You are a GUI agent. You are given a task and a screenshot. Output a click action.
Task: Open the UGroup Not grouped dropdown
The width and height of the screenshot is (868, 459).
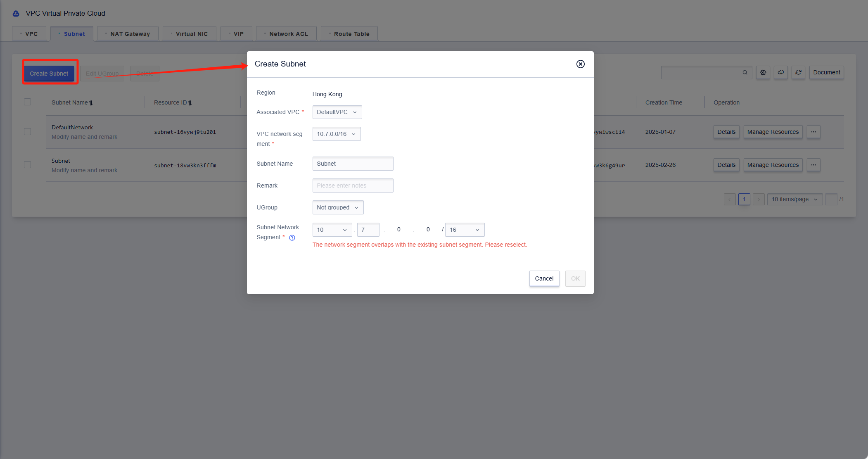tap(338, 208)
